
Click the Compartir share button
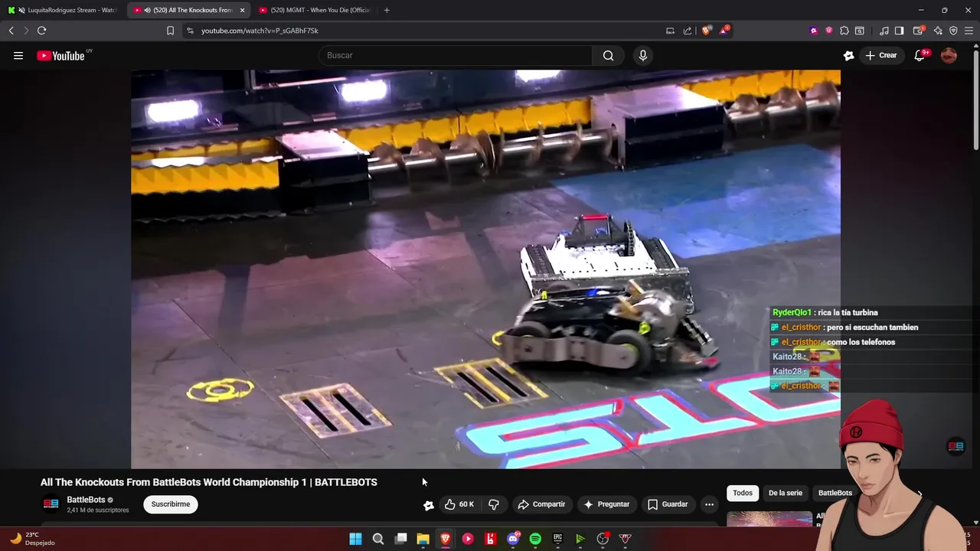coord(541,504)
